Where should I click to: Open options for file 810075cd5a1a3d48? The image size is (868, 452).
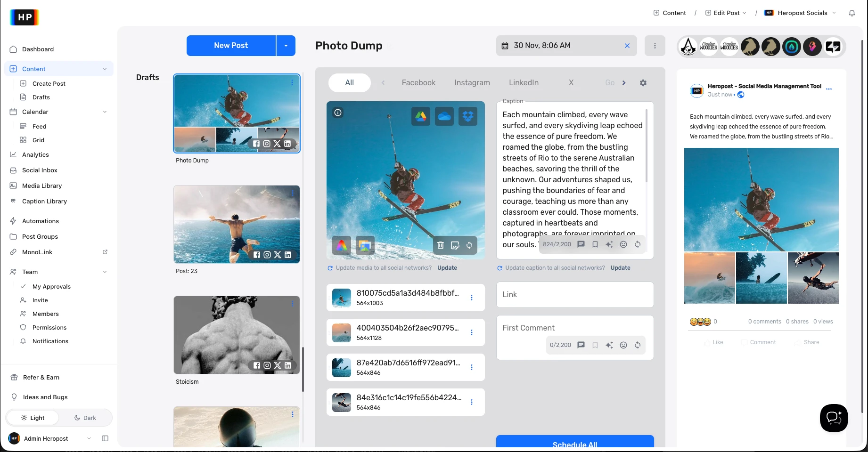472,298
